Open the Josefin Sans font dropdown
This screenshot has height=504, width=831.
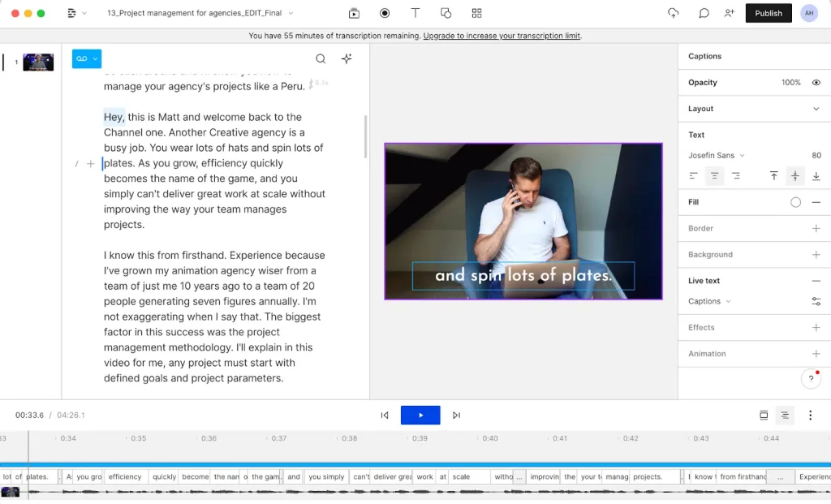[x=717, y=155]
